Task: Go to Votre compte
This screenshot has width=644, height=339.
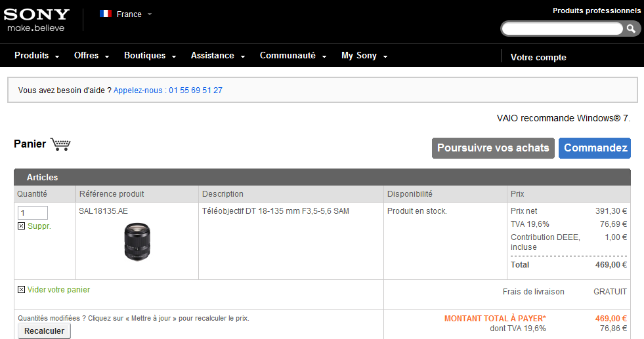Action: click(538, 58)
